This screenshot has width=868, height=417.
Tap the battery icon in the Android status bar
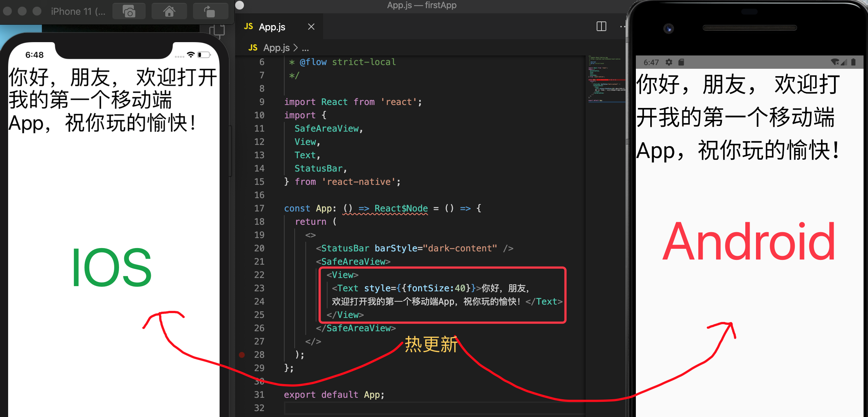(x=853, y=62)
